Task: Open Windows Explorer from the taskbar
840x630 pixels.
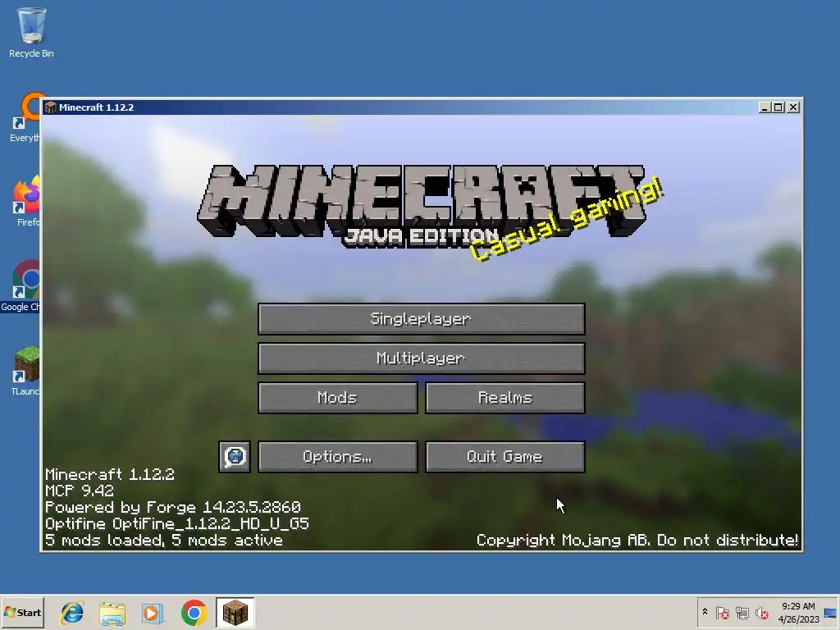Action: (112, 613)
